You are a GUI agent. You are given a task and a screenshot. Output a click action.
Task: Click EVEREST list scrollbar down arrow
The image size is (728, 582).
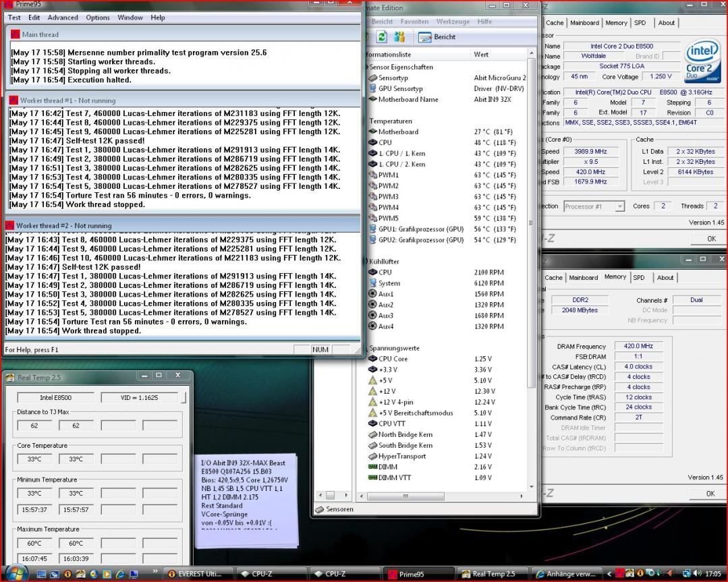click(x=531, y=487)
